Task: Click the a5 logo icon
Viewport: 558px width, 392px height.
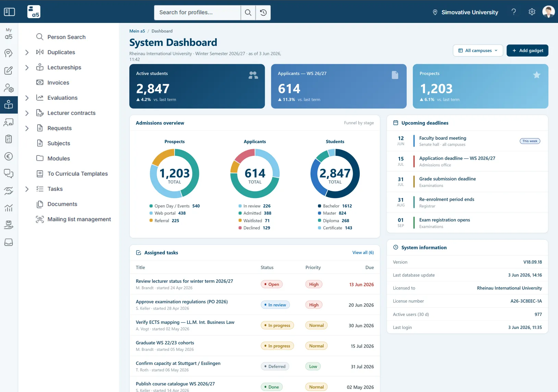Action: point(34,12)
